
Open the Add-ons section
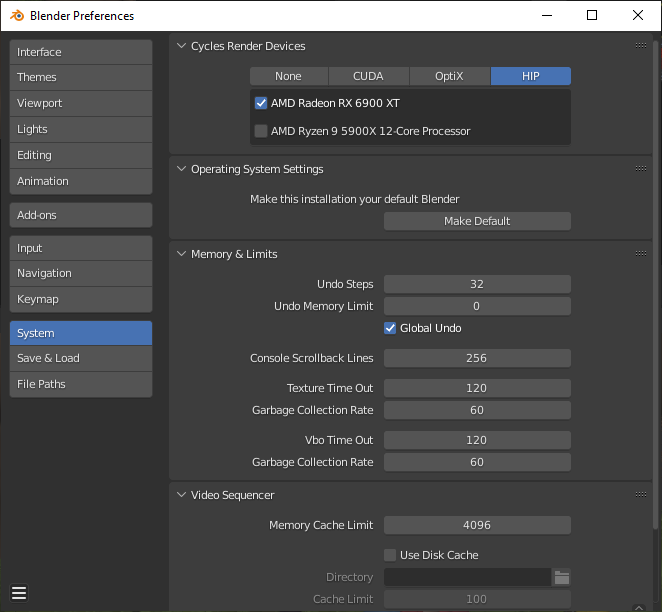[x=81, y=215]
